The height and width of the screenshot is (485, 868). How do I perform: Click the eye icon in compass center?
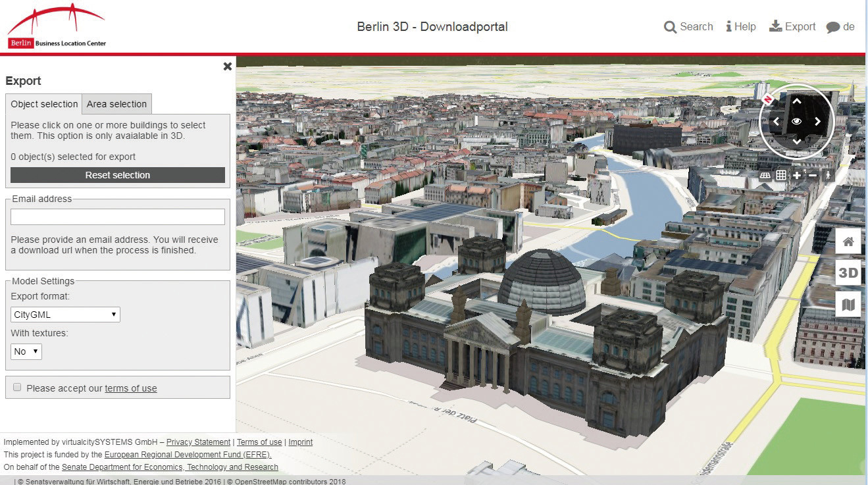(796, 122)
